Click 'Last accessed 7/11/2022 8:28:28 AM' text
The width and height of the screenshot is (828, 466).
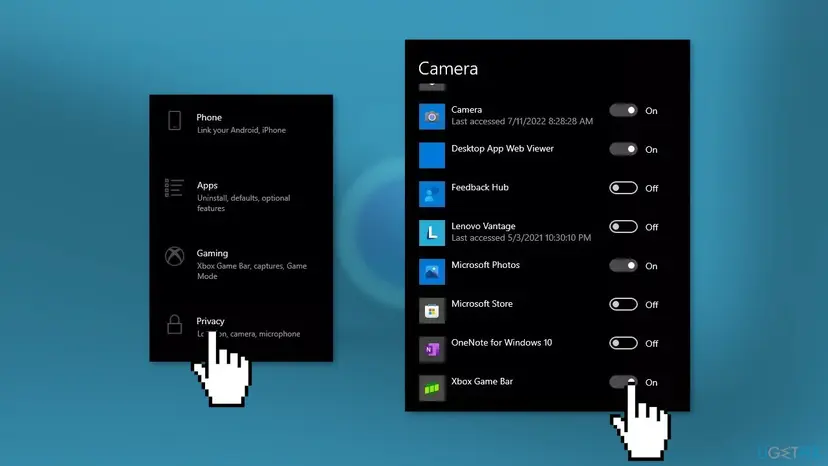coord(522,122)
